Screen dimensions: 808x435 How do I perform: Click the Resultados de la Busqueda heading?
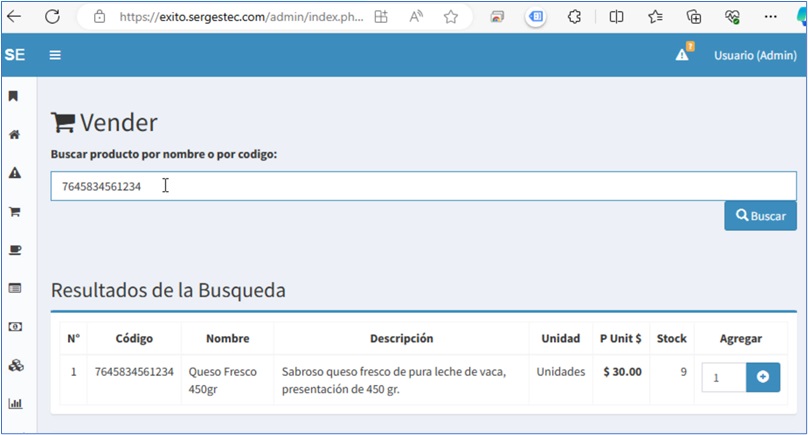168,290
